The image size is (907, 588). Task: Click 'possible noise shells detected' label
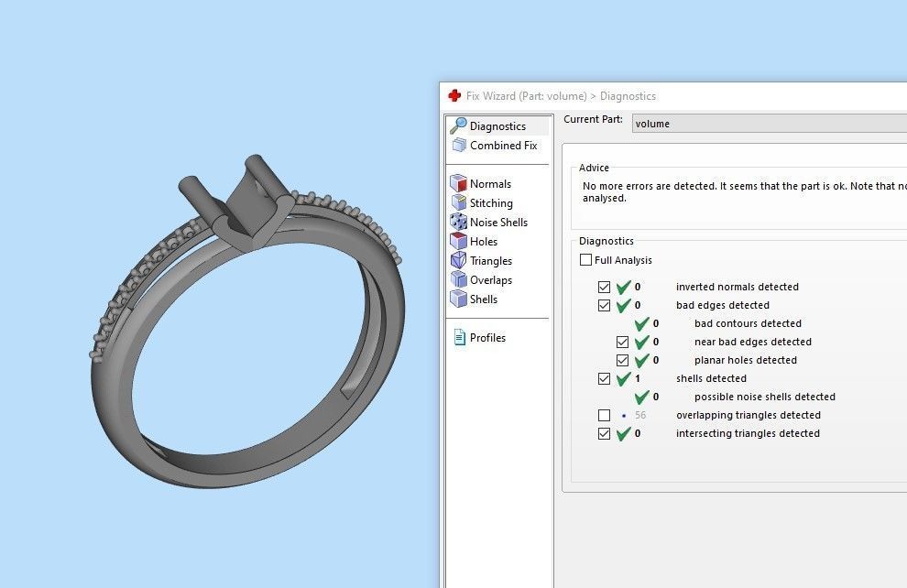pyautogui.click(x=765, y=397)
